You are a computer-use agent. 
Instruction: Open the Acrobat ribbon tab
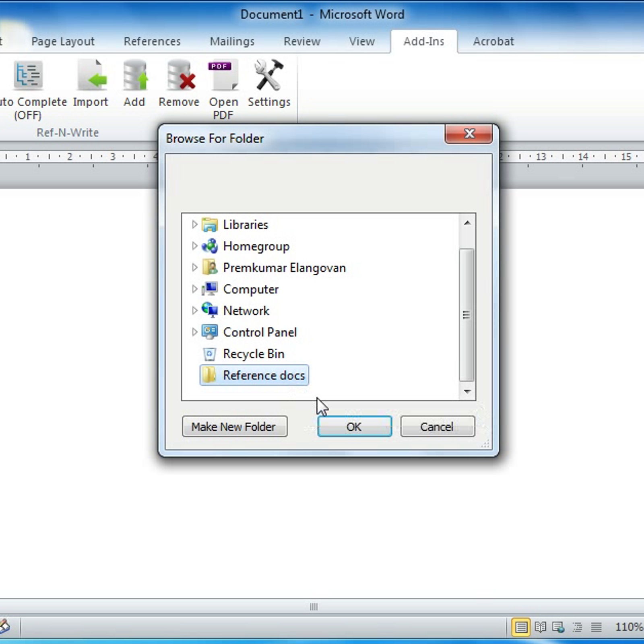point(493,41)
